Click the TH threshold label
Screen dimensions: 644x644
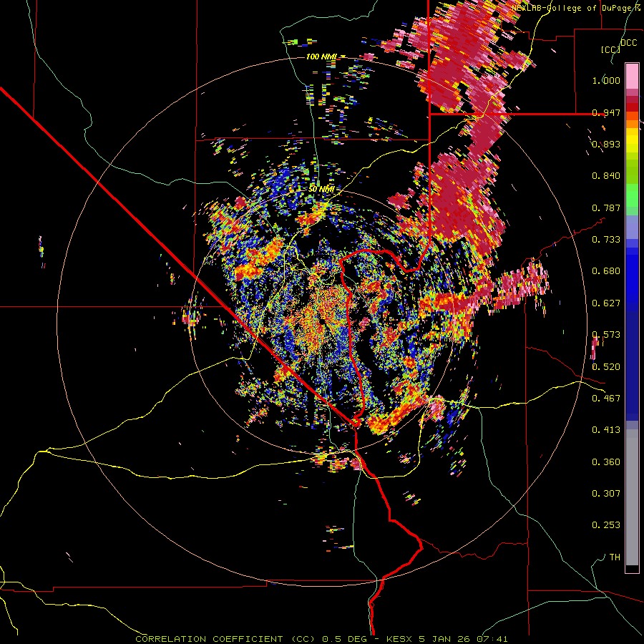615,557
